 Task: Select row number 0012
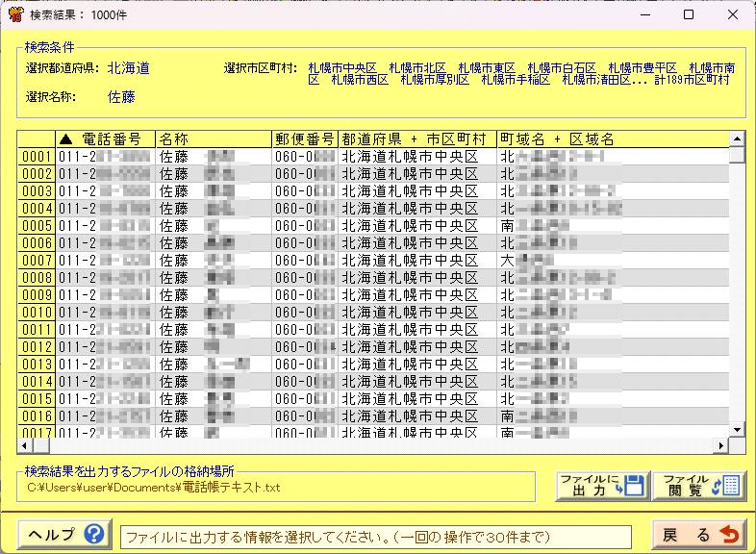(x=37, y=347)
